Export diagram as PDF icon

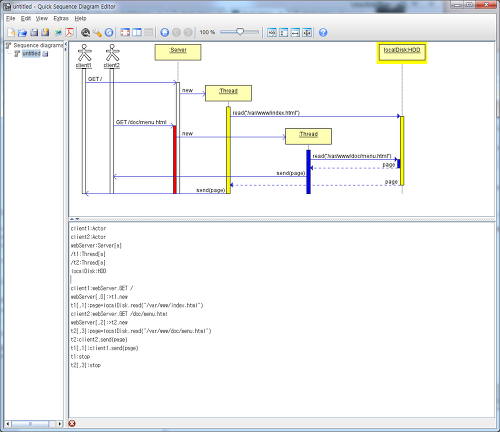point(69,32)
